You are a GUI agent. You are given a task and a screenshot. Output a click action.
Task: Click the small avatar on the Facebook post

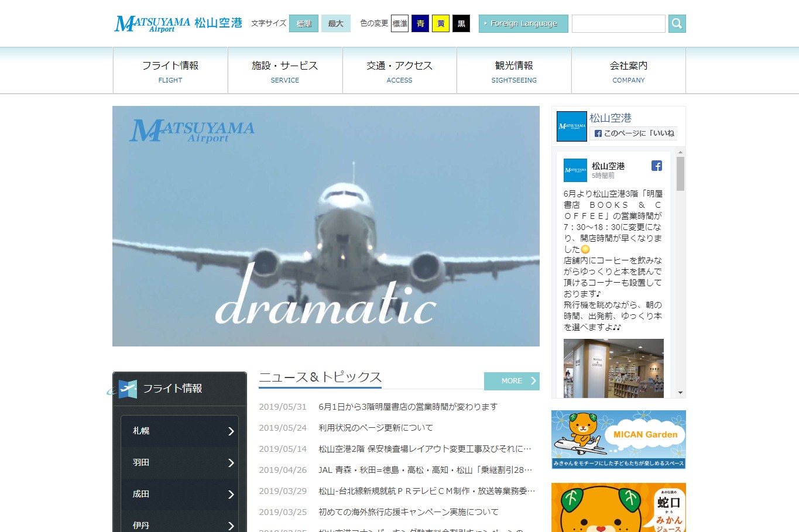pos(575,170)
